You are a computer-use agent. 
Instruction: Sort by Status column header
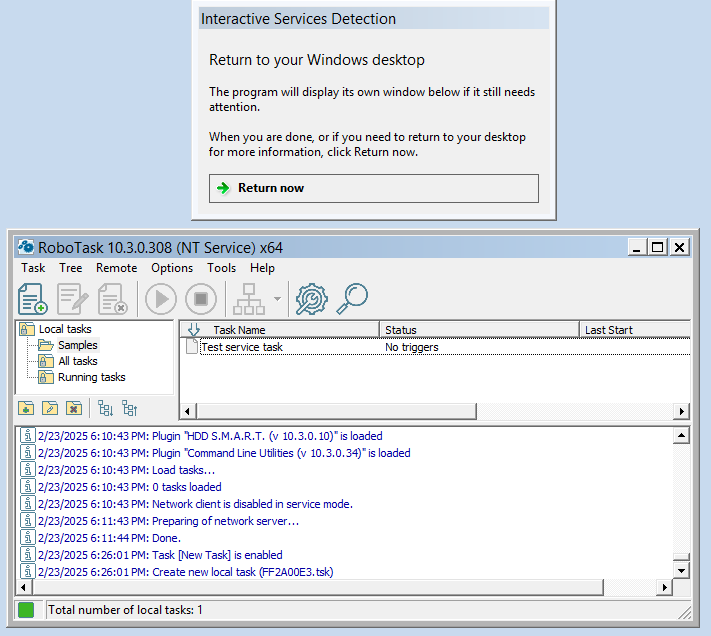(479, 330)
